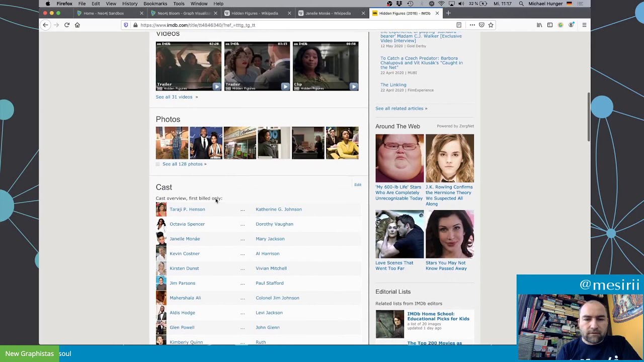The image size is (644, 362).
Task: Open Jim Parsons cast link
Action: 182,283
